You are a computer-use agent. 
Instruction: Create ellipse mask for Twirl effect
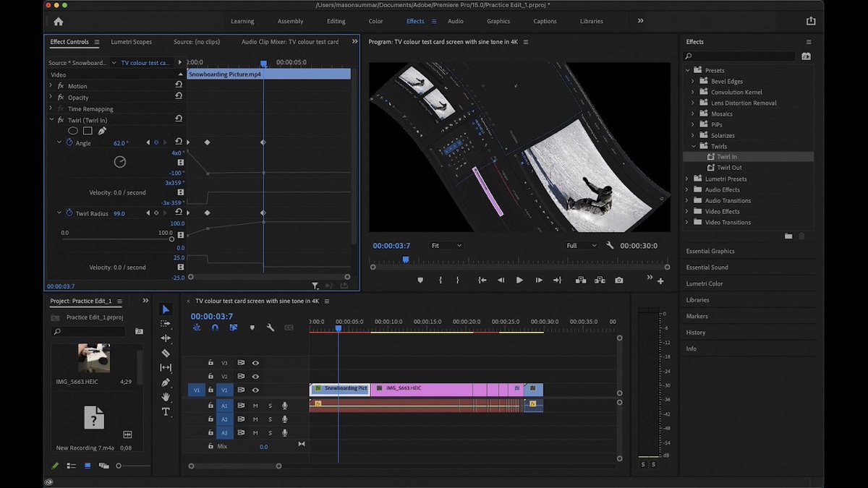(73, 131)
